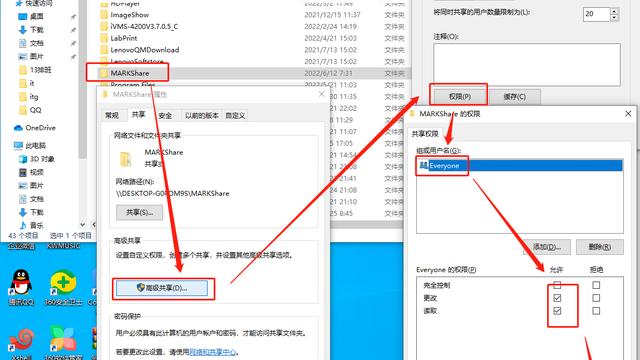Select iVMS-4200V3.7.0.5_C folder in list
The width and height of the screenshot is (640, 360).
[144, 27]
